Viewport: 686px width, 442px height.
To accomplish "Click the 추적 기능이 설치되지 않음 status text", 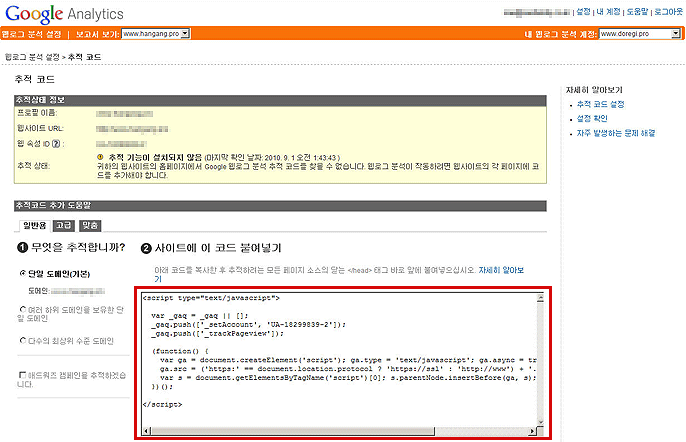I will tap(155, 157).
